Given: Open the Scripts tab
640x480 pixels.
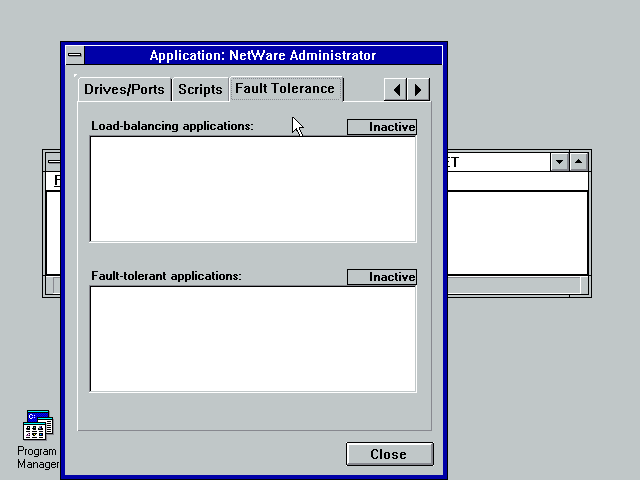Looking at the screenshot, I should pyautogui.click(x=200, y=89).
